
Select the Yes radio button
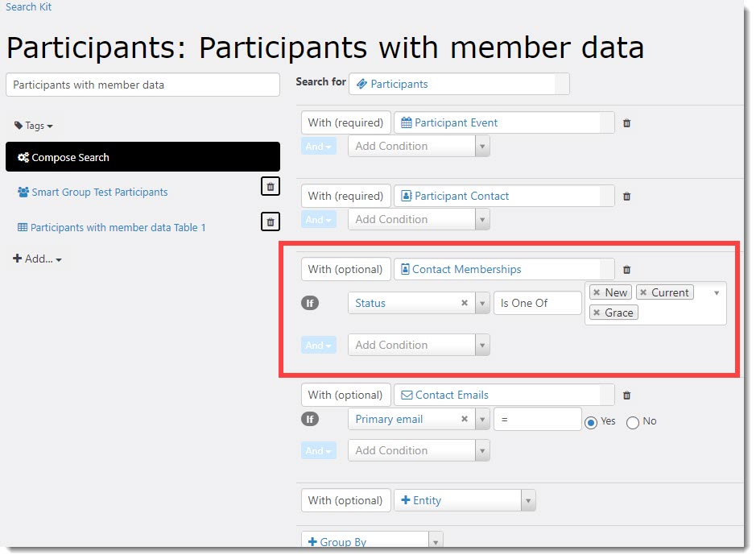tap(591, 423)
